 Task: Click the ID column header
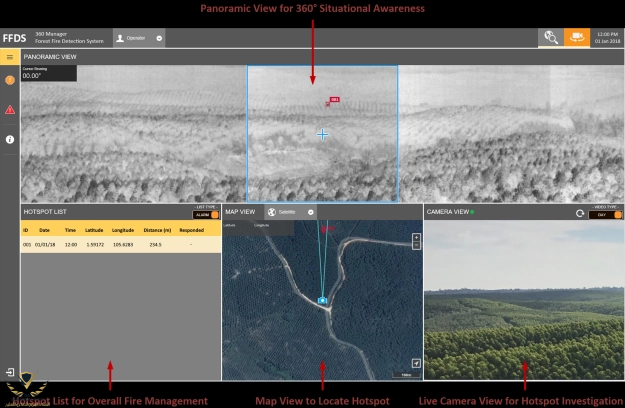pyautogui.click(x=26, y=230)
